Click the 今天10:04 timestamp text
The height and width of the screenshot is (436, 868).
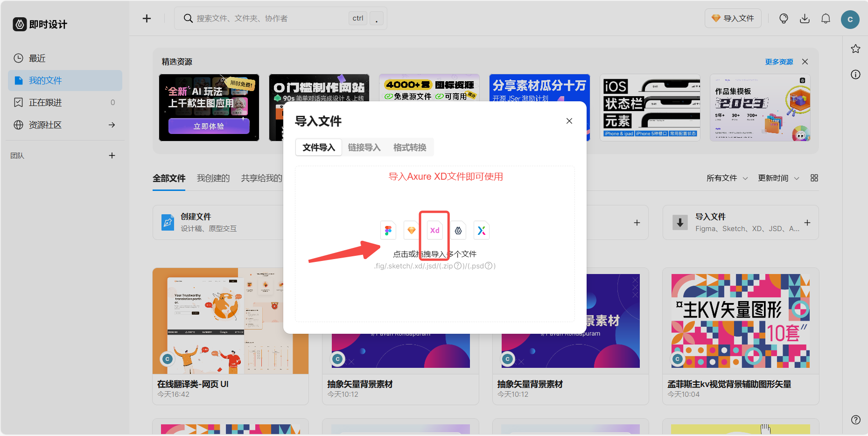(684, 394)
